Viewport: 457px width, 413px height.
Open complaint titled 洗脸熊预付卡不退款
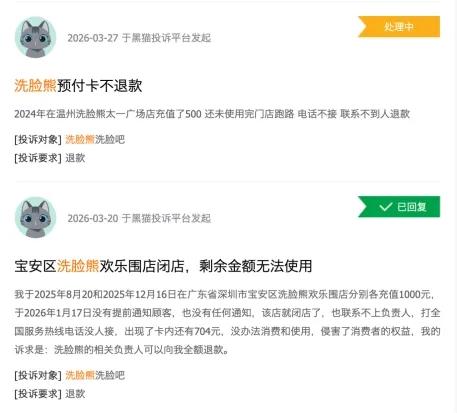point(78,86)
